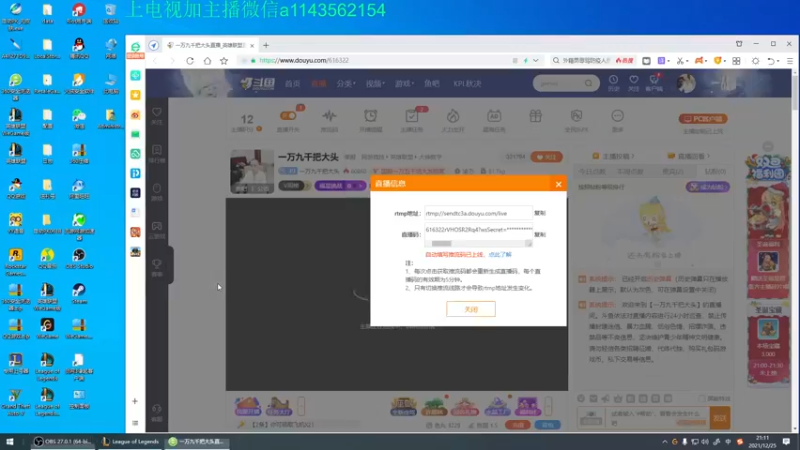
Task: Open a new browser tab with plus
Action: coord(266,45)
